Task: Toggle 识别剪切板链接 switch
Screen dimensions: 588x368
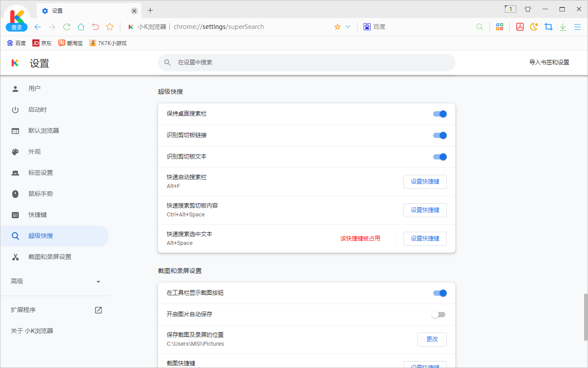Action: point(440,135)
